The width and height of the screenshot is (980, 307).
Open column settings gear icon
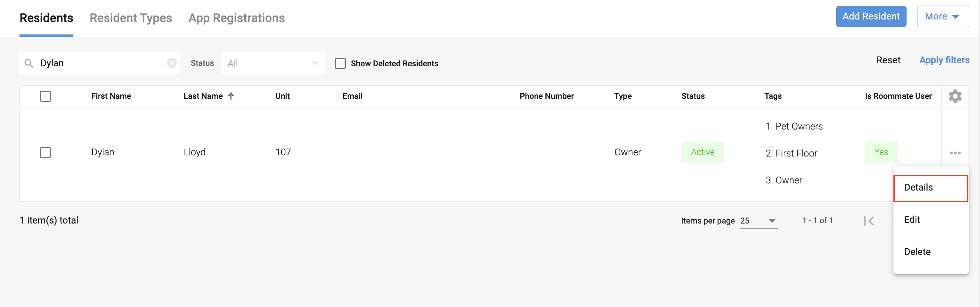pyautogui.click(x=955, y=96)
